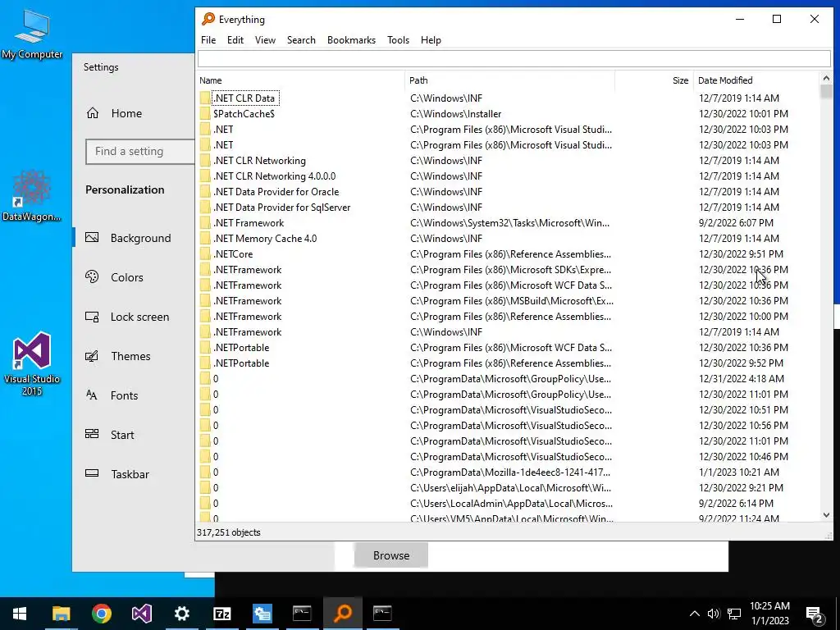Open Background page icon in Settings
This screenshot has width=840, height=630.
point(92,237)
